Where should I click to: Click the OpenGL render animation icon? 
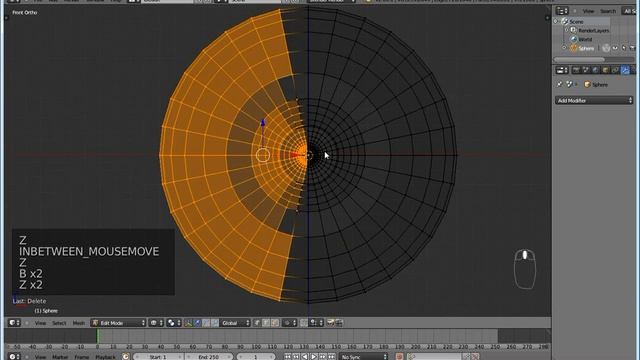(339, 323)
